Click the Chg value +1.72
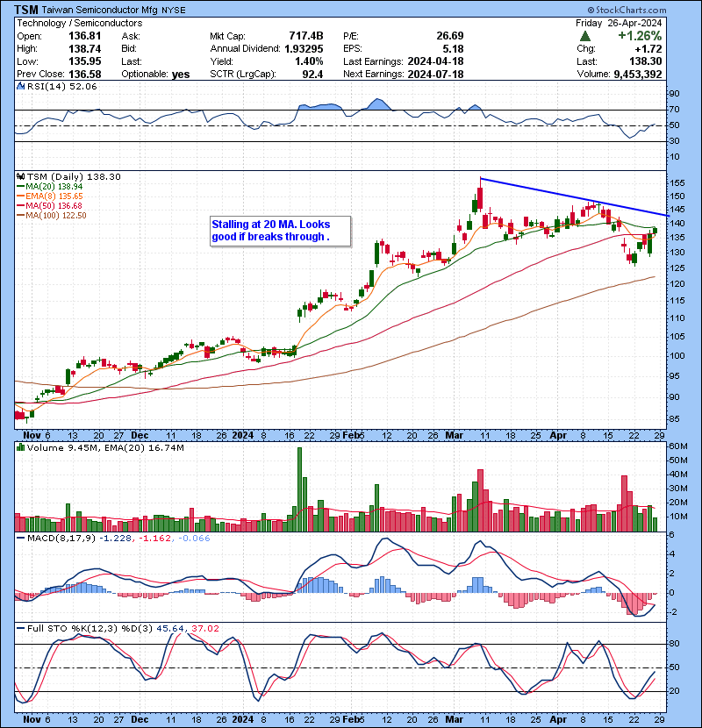The width and height of the screenshot is (702, 728). pos(648,49)
